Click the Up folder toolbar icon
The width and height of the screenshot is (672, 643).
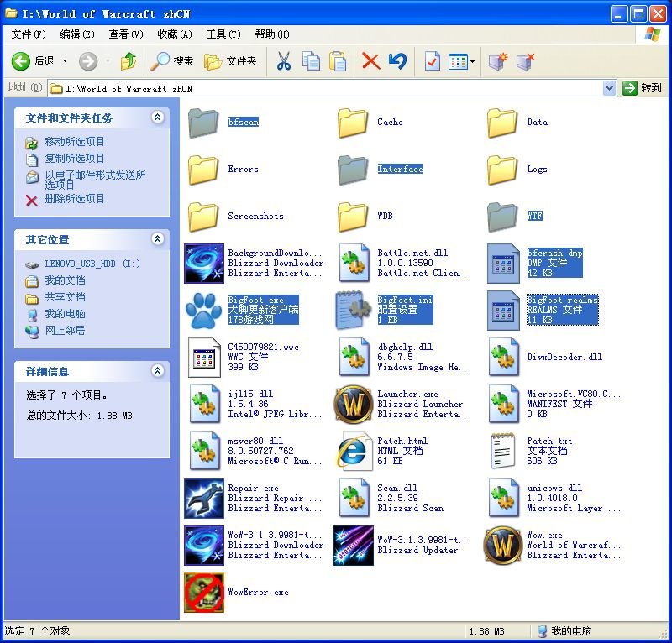pos(129,61)
